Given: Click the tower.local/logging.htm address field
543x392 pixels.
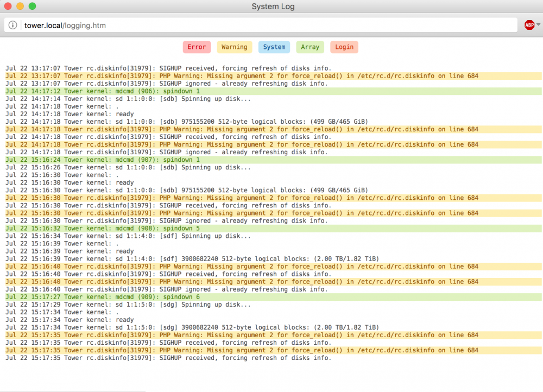Looking at the screenshot, I should pos(261,26).
